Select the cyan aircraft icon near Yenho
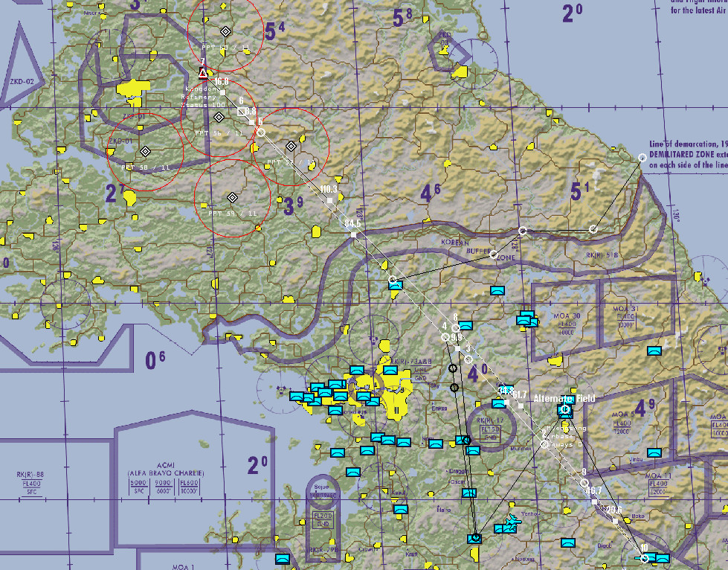This screenshot has width=728, height=570. pos(512,521)
